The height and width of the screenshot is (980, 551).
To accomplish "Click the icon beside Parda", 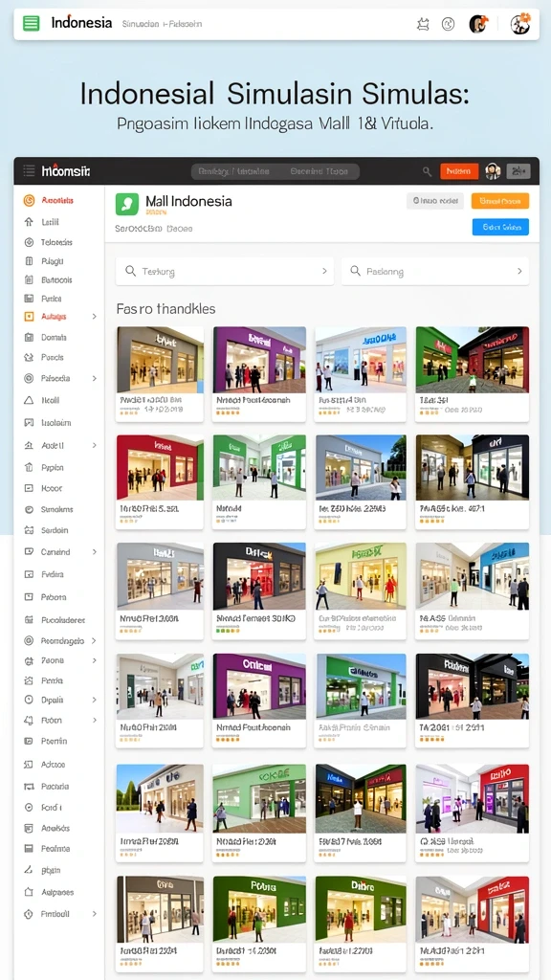I will coord(28,680).
